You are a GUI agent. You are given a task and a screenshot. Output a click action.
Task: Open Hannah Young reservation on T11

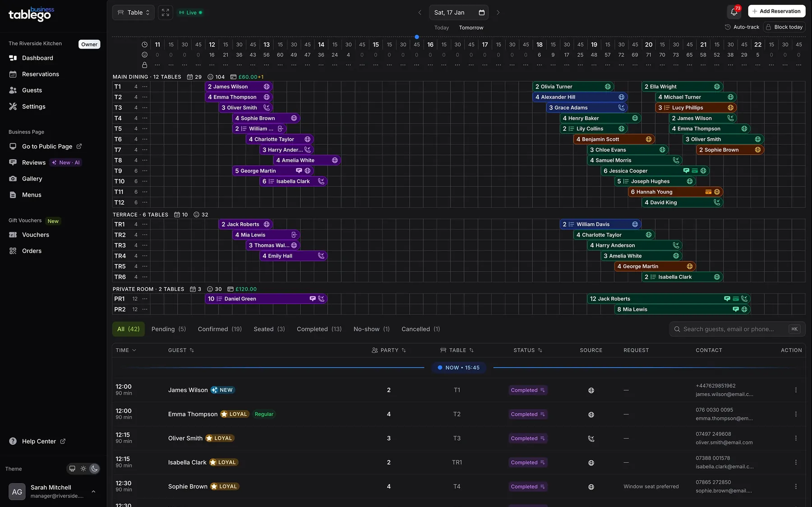click(675, 192)
